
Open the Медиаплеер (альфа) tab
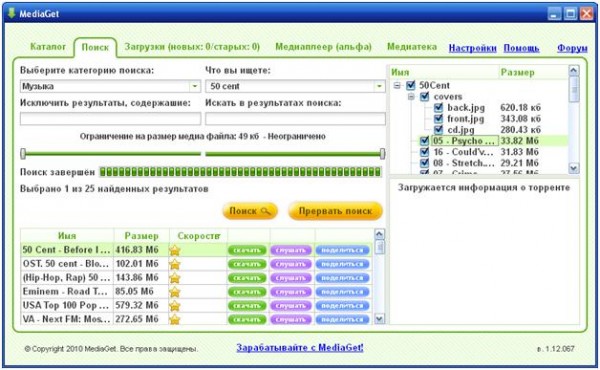[323, 47]
